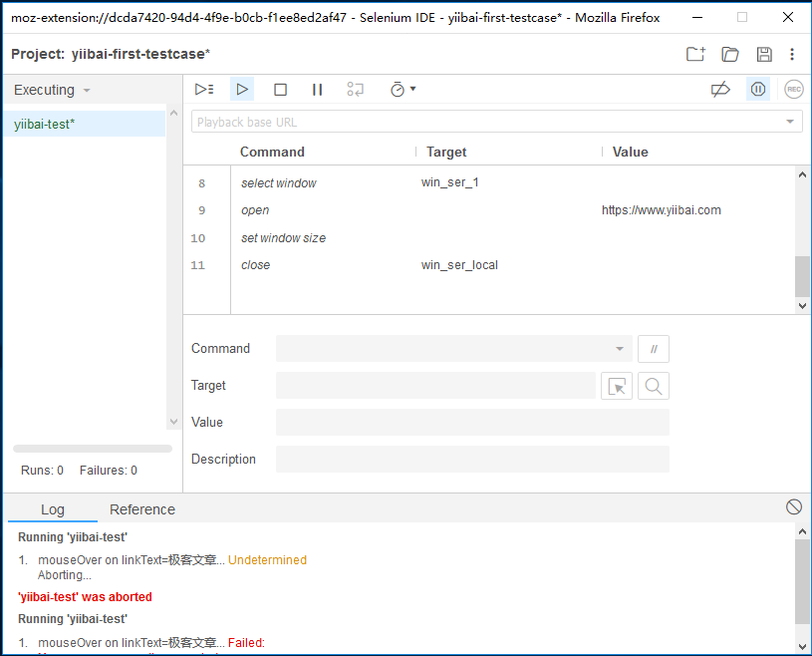Start recording with REC button
The width and height of the screenshot is (812, 656).
[x=793, y=90]
